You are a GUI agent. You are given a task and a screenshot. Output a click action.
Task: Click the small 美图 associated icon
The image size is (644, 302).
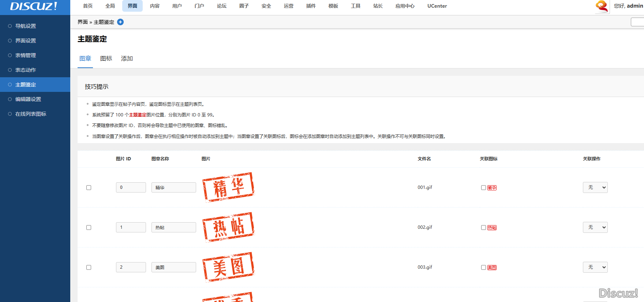coord(492,268)
